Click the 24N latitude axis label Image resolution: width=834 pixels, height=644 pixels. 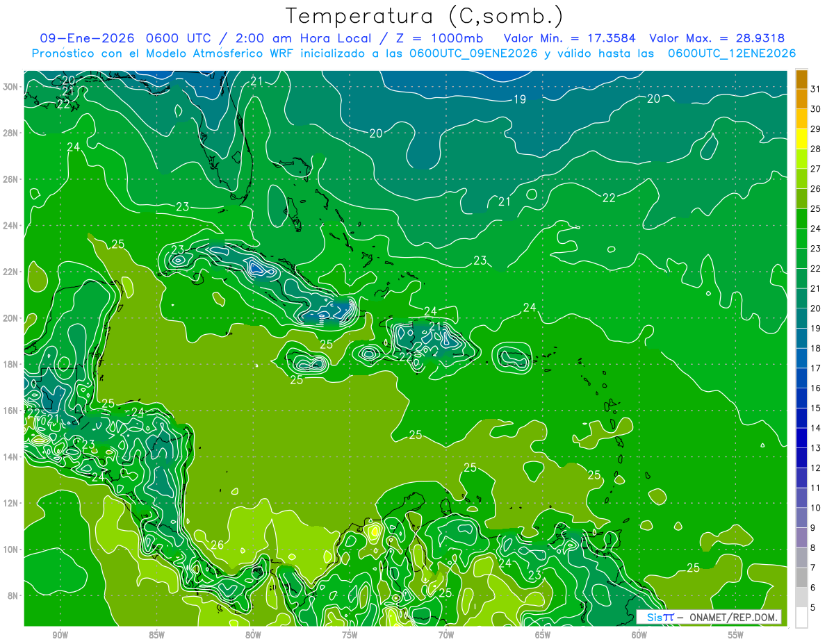pyautogui.click(x=12, y=226)
